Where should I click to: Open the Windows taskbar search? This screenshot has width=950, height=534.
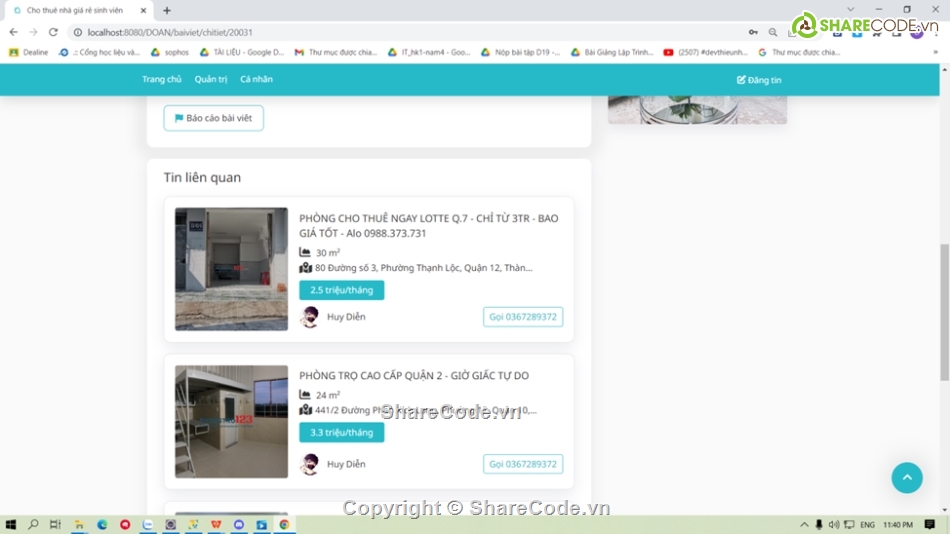coord(33,524)
